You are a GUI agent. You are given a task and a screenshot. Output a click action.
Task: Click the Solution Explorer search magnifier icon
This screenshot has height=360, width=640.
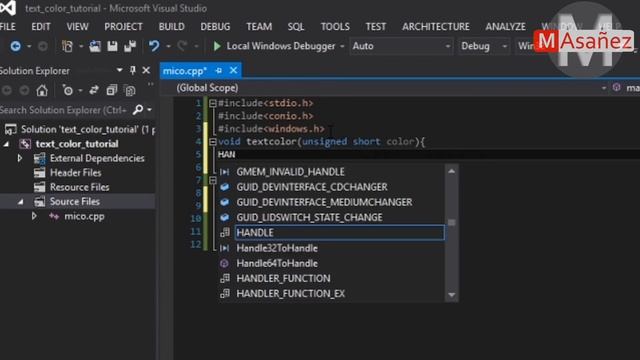pyautogui.click(x=138, y=110)
